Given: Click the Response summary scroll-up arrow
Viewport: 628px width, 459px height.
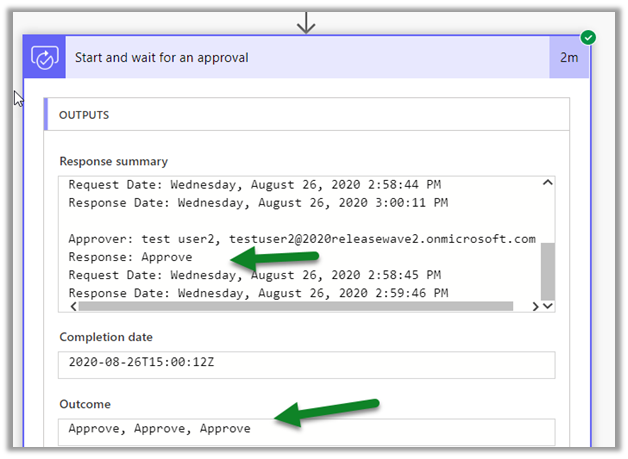Looking at the screenshot, I should click(x=546, y=183).
